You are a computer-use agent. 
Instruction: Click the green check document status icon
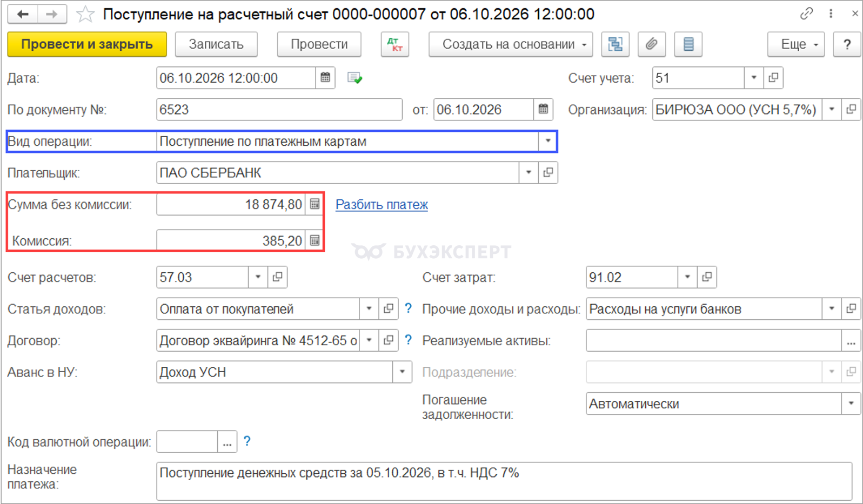tap(355, 78)
